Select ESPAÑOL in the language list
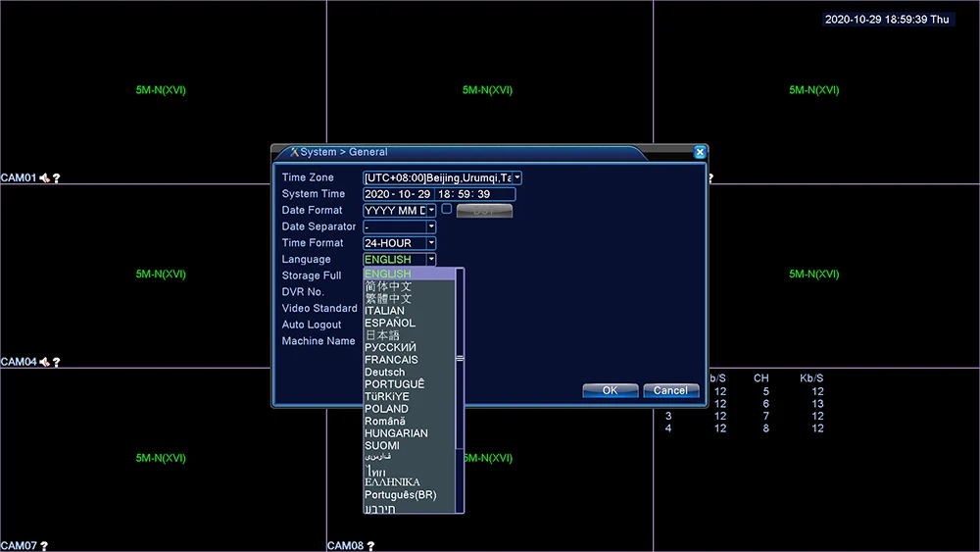 (410, 324)
